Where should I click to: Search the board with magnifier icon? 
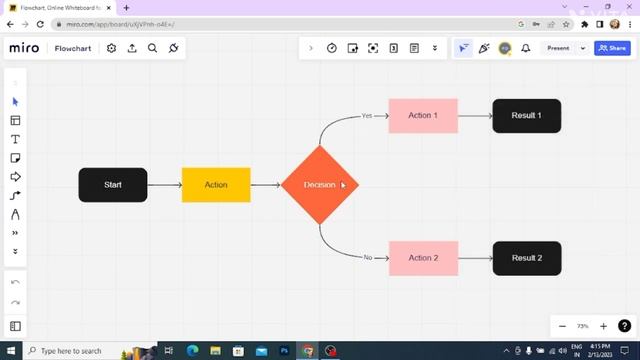pyautogui.click(x=152, y=48)
